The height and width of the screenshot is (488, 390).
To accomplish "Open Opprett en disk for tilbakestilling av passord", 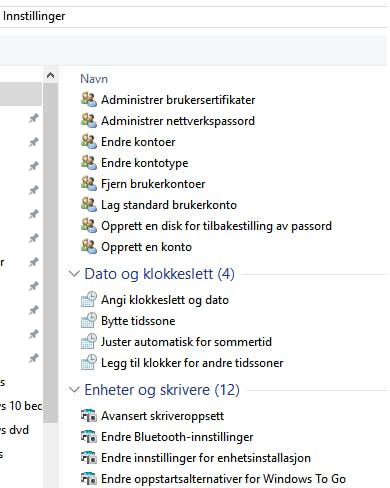I will tap(216, 226).
